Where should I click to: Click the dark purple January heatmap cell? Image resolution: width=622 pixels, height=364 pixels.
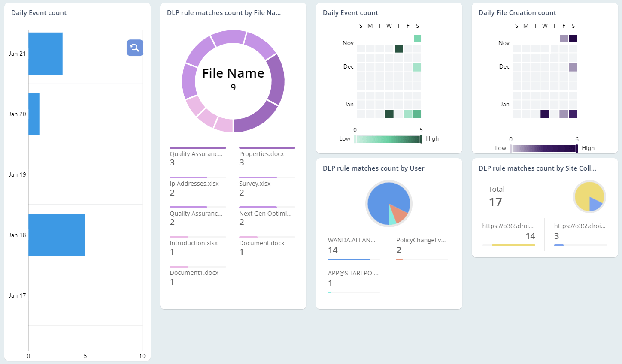coord(545,114)
